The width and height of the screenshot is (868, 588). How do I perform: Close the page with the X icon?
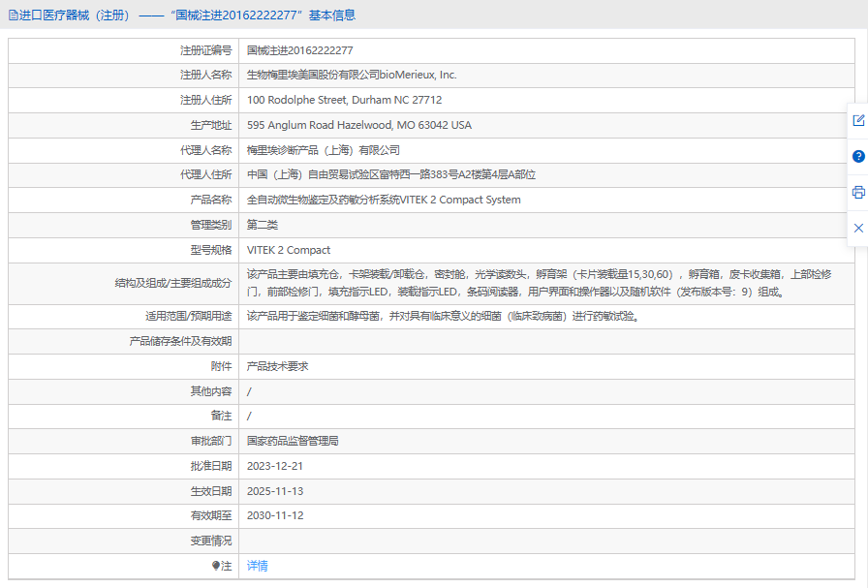[x=858, y=228]
